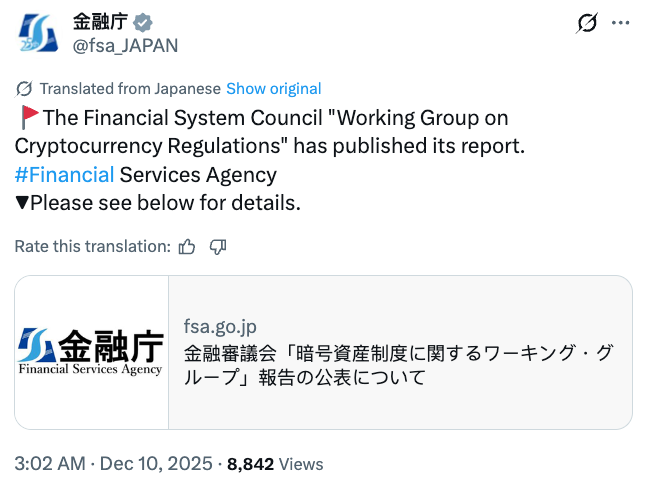The height and width of the screenshot is (486, 651).
Task: Open the three-dot More options menu
Action: (620, 22)
